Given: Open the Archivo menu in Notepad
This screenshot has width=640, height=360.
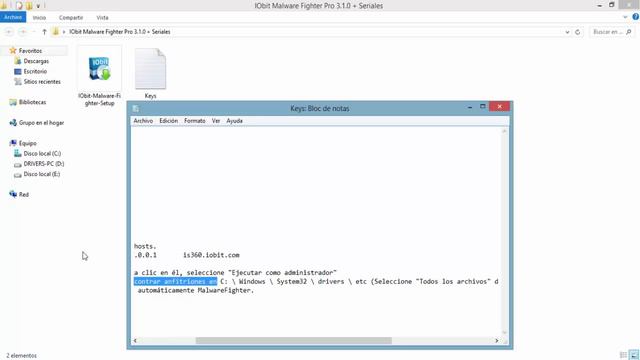Looking at the screenshot, I should pos(143,121).
